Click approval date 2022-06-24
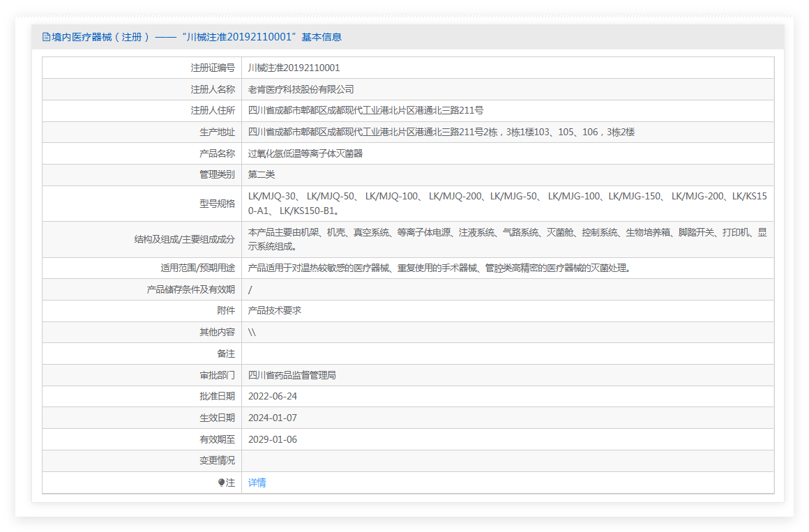This screenshot has width=809, height=532. [x=272, y=396]
